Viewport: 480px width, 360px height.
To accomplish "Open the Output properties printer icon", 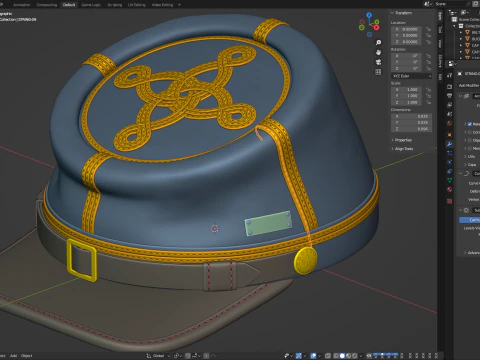I will pyautogui.click(x=449, y=96).
